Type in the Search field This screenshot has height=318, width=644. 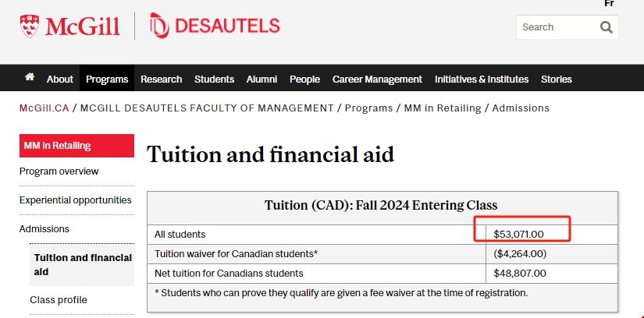pos(554,27)
